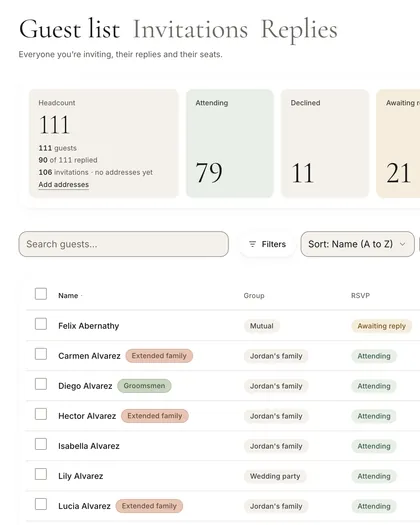This screenshot has height=525, width=420.
Task: Check the box for Diego Alvarez
Action: [x=41, y=384]
